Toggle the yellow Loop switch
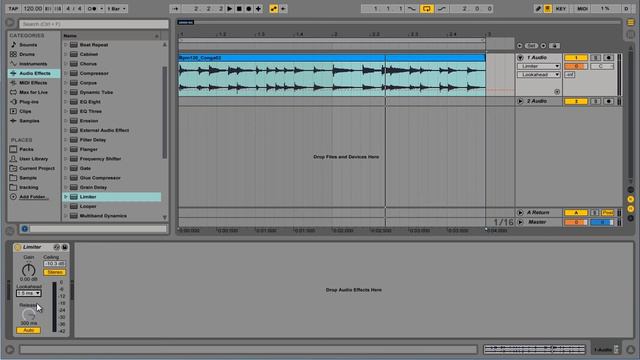This screenshot has width=640, height=360. (427, 9)
